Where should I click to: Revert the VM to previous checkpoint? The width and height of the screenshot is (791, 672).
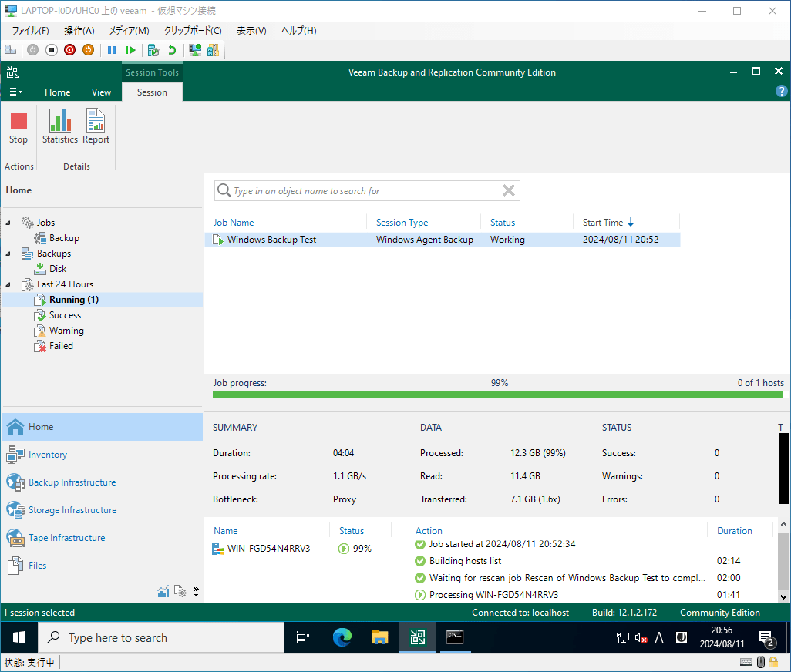172,50
